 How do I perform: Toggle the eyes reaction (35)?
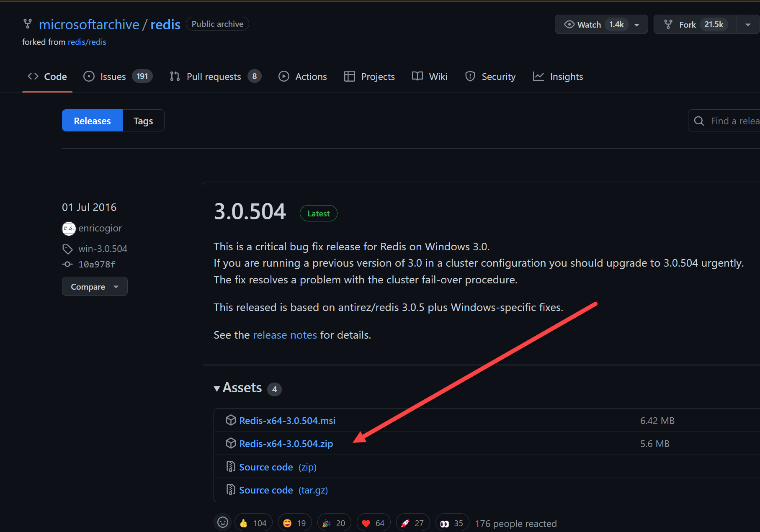pyautogui.click(x=452, y=523)
